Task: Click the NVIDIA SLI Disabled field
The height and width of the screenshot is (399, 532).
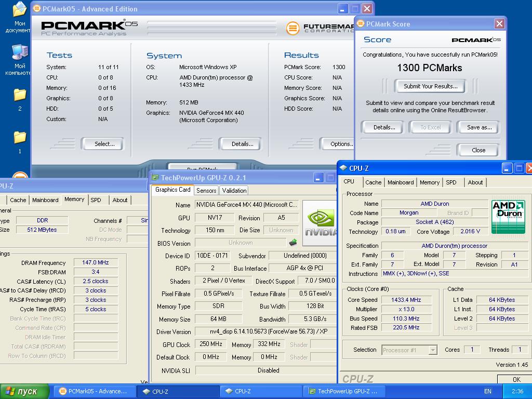Action: (x=266, y=370)
